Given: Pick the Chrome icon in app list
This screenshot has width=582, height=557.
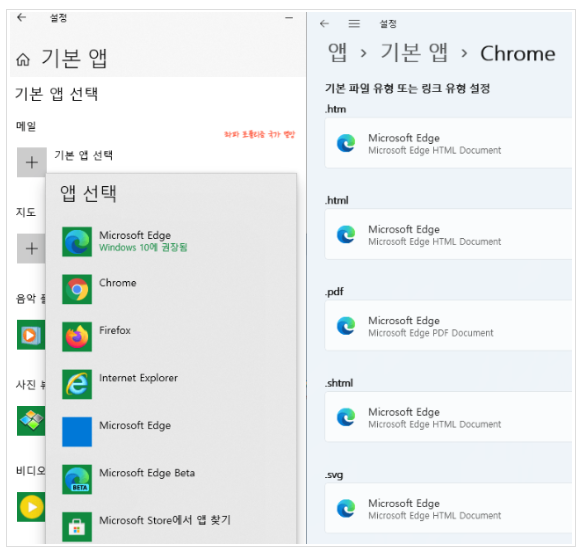Looking at the screenshot, I should tap(77, 289).
